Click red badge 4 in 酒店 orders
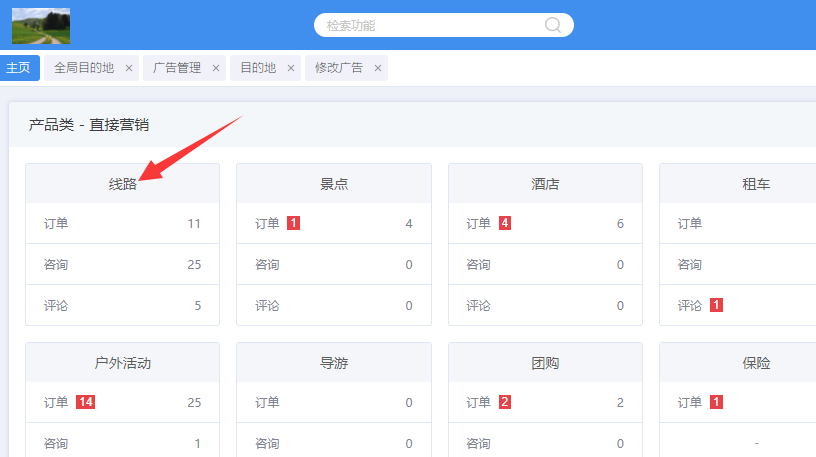This screenshot has height=457, width=816. 505,223
